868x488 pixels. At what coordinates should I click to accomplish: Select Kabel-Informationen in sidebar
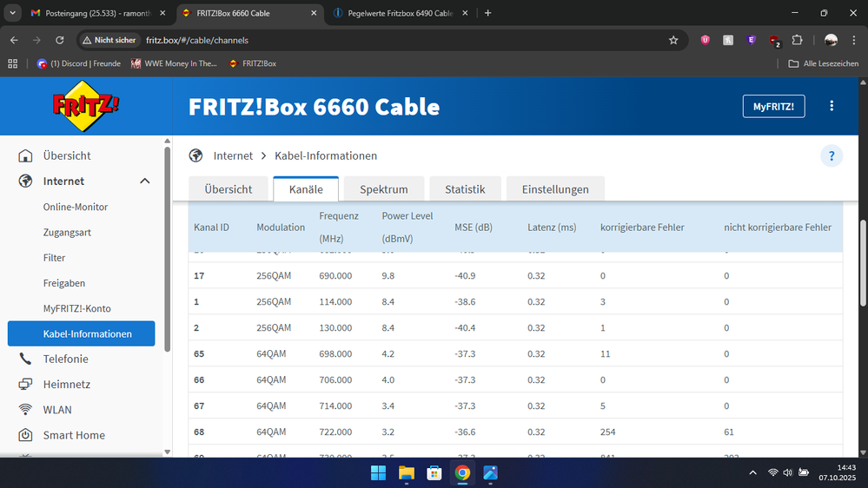click(82, 333)
